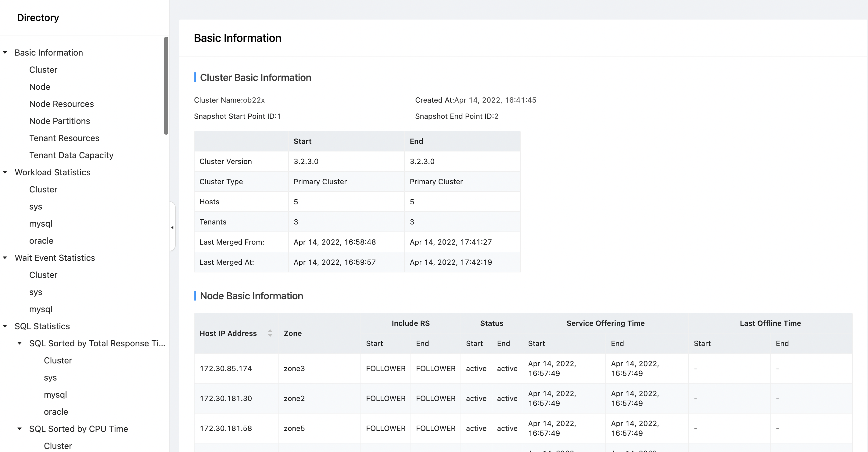Select SQL Sorted by Total Response Time
Viewport: 868px width, 452px height.
[x=97, y=343]
